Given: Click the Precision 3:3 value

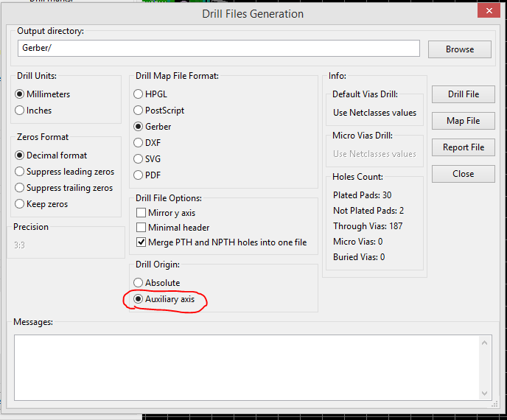Looking at the screenshot, I should (19, 245).
